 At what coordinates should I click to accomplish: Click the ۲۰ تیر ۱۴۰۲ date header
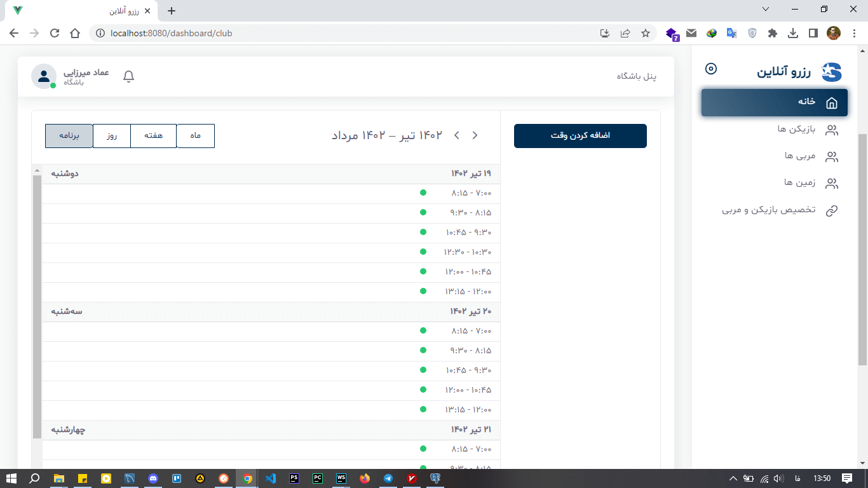pos(471,311)
